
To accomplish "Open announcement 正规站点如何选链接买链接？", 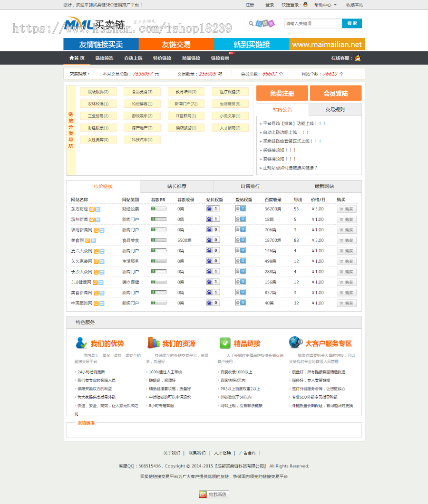I will pyautogui.click(x=290, y=168).
